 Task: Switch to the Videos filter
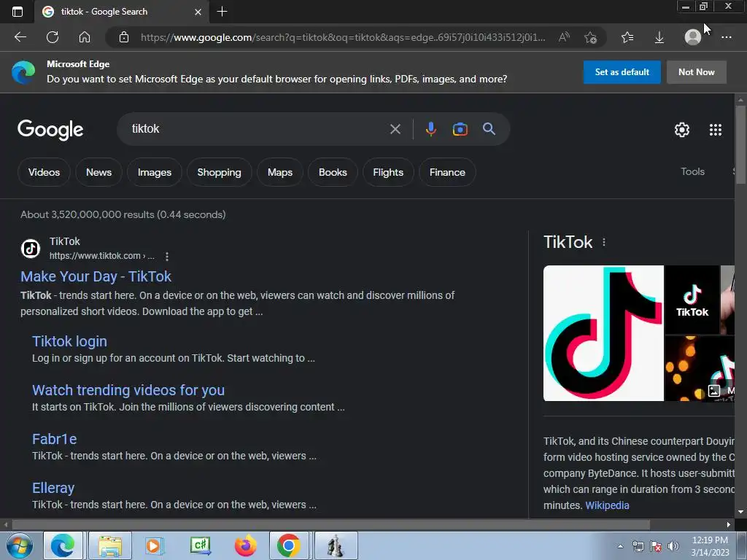(x=44, y=172)
